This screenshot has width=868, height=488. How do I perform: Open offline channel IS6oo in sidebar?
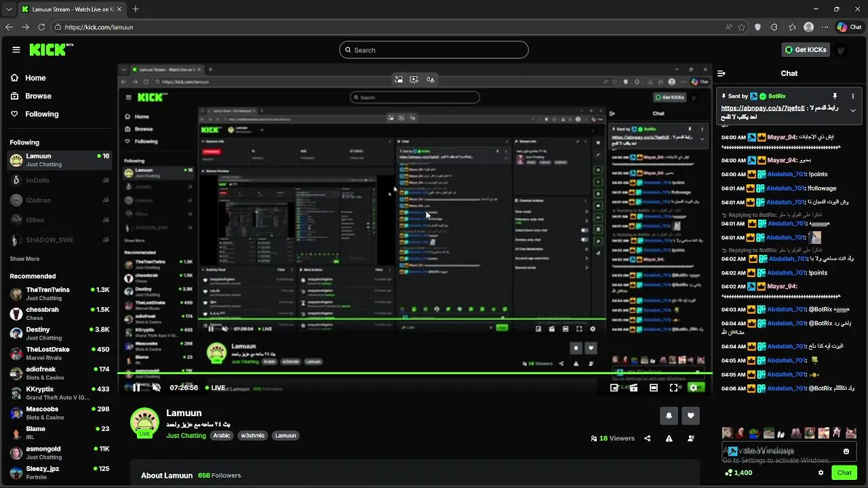[x=60, y=220]
